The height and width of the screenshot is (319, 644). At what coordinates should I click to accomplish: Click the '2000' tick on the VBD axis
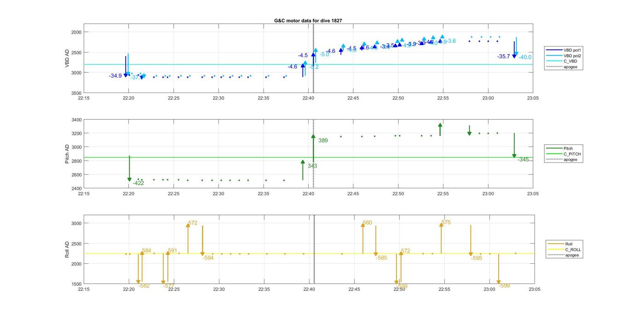point(76,32)
